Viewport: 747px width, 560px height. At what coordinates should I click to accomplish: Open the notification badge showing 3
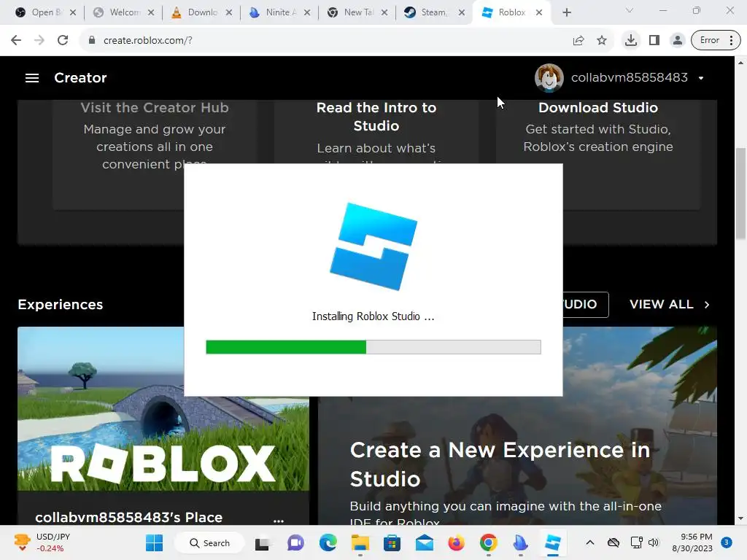[x=727, y=542]
